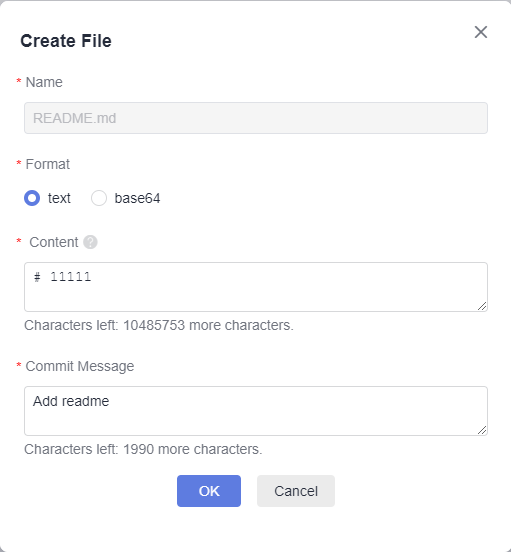Viewport: 511px width, 552px height.
Task: Choose format by clicking the "text" label
Action: (59, 198)
